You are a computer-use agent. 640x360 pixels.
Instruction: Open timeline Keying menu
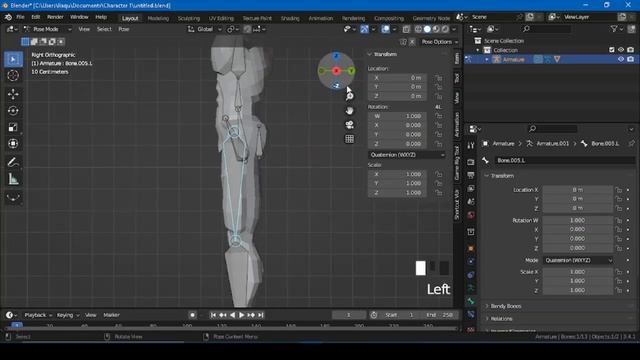tap(68, 315)
